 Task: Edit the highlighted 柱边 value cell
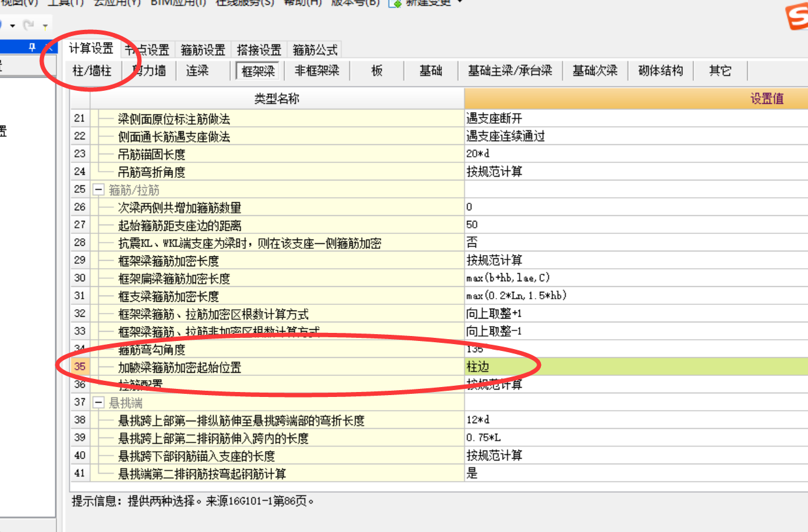pos(636,367)
